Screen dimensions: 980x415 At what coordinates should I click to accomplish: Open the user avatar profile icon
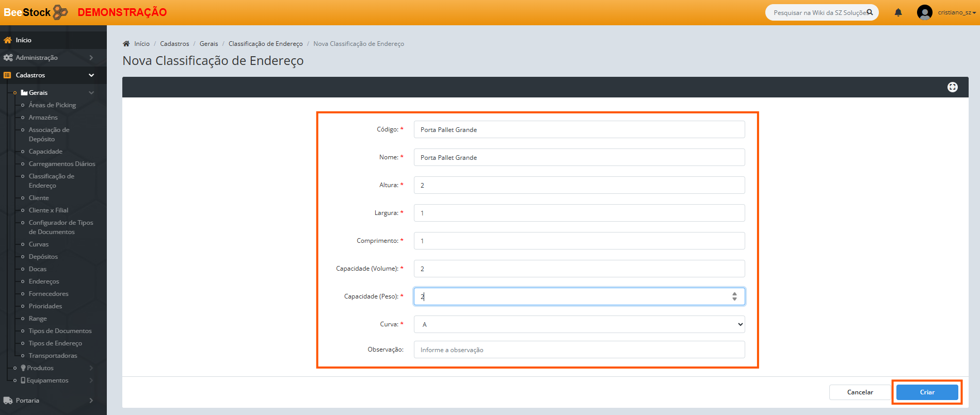(924, 12)
